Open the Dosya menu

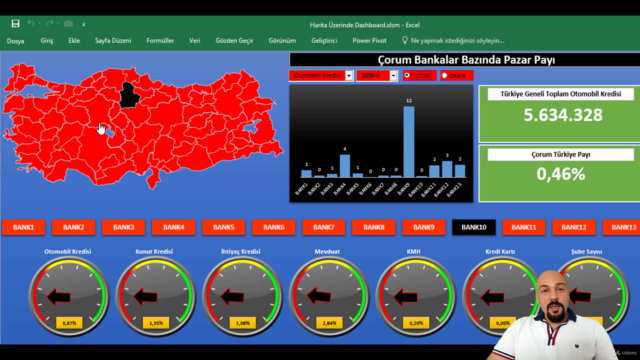(16, 41)
